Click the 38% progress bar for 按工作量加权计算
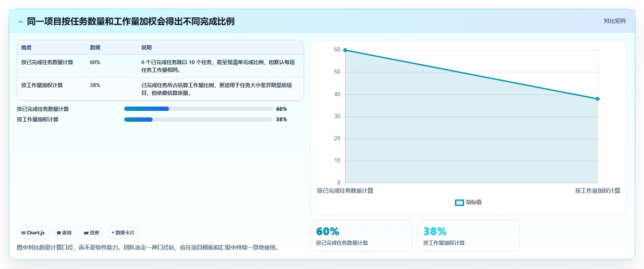 coord(199,120)
